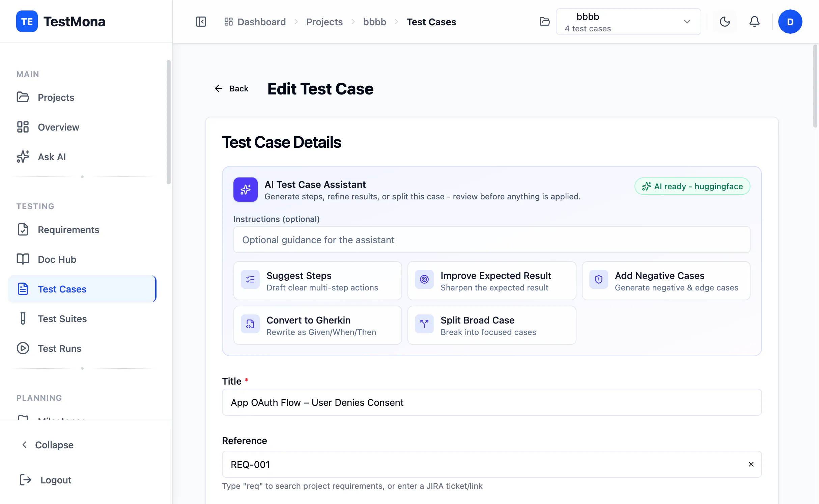Click the main page vertical scrollbar

click(815, 86)
